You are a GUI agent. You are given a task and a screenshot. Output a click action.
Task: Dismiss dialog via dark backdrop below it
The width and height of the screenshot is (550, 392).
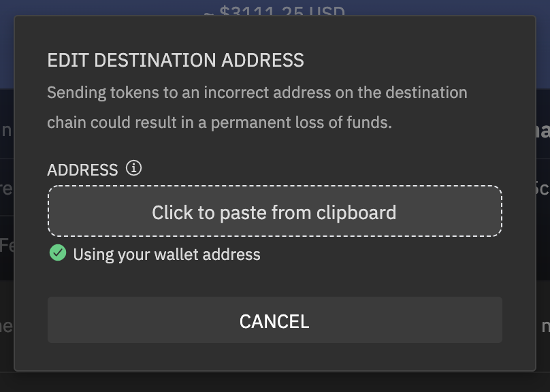[275, 382]
